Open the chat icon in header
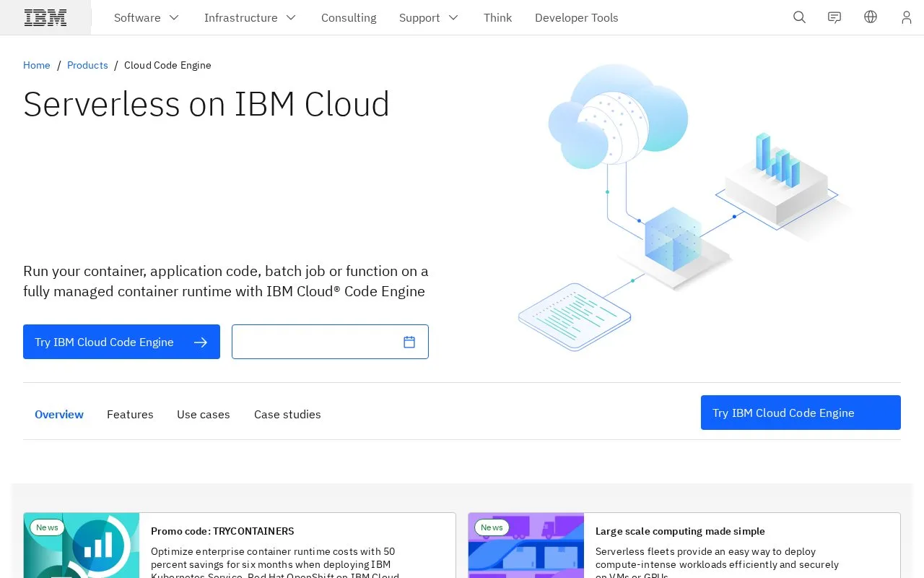 coord(834,17)
